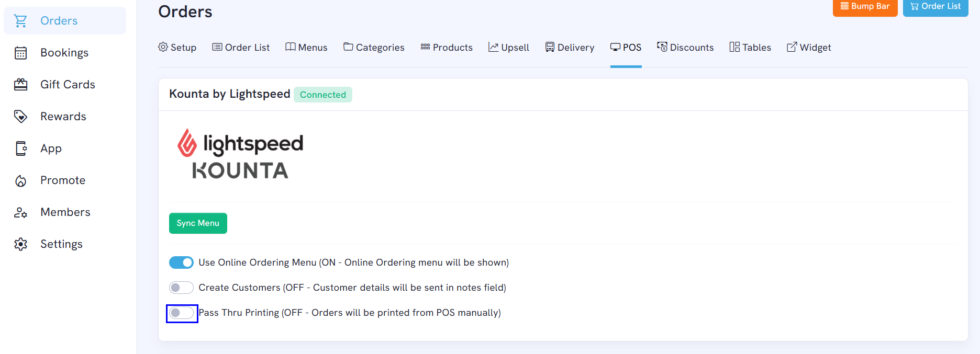The image size is (980, 354).
Task: Open Members in the sidebar
Action: click(65, 212)
